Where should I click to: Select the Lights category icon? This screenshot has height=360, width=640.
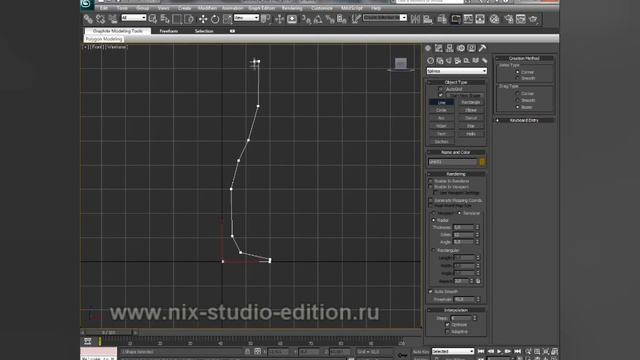tap(449, 60)
